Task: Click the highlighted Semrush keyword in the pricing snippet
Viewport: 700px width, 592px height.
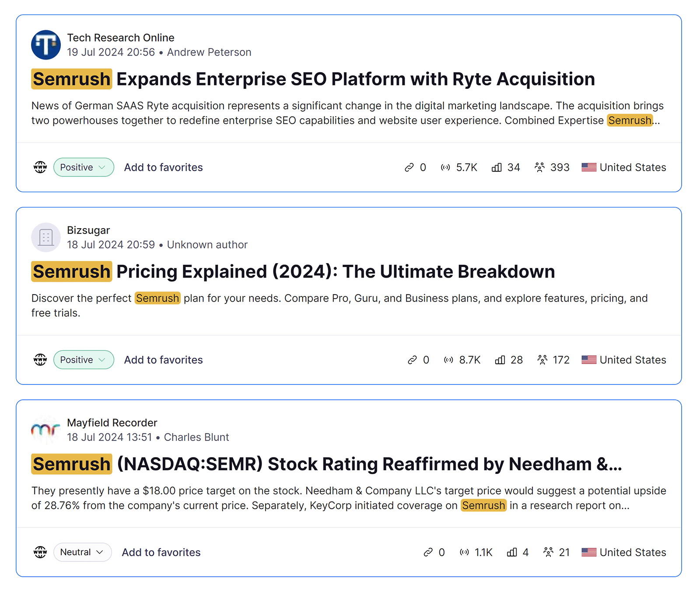Action: pyautogui.click(x=157, y=298)
